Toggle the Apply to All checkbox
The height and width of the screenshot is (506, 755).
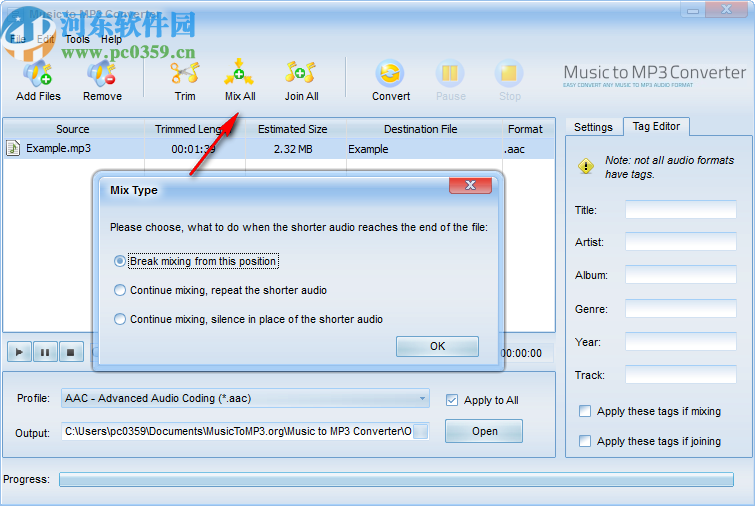[x=452, y=400]
